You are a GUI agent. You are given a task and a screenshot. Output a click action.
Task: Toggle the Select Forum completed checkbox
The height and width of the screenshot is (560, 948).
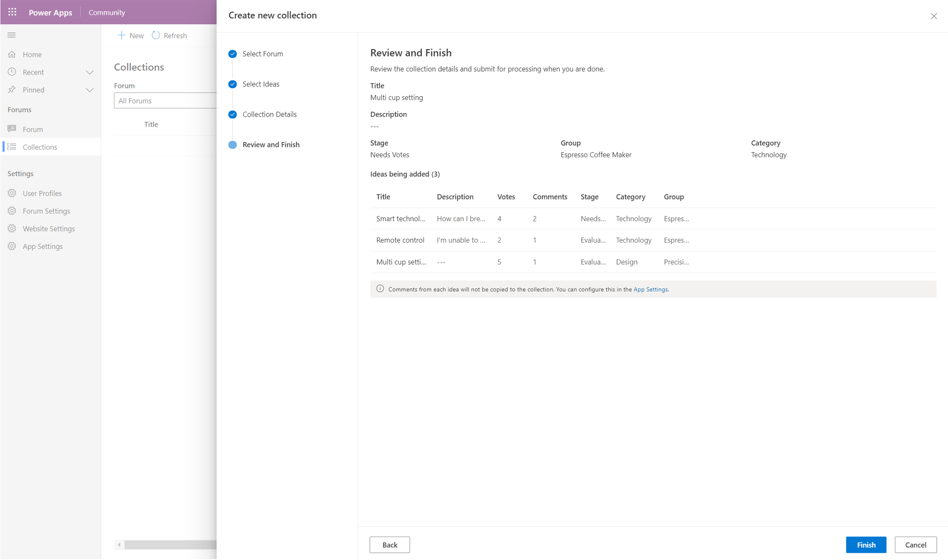click(x=233, y=54)
